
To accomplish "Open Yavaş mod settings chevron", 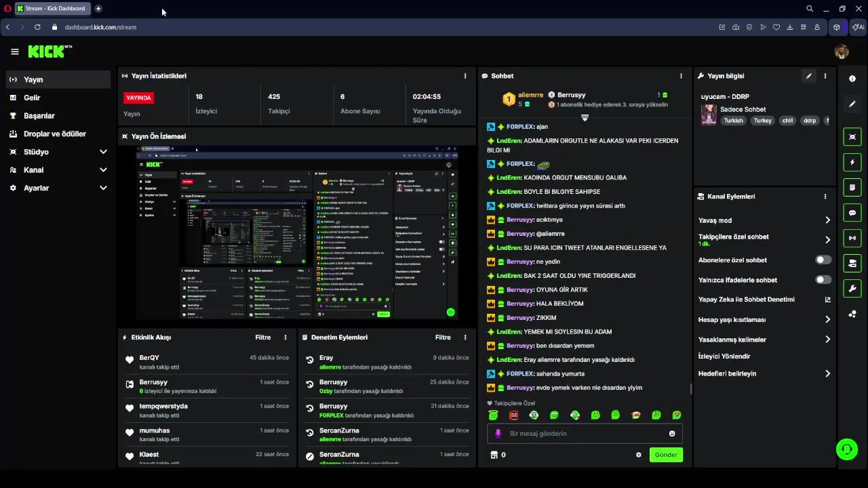I will pyautogui.click(x=827, y=220).
